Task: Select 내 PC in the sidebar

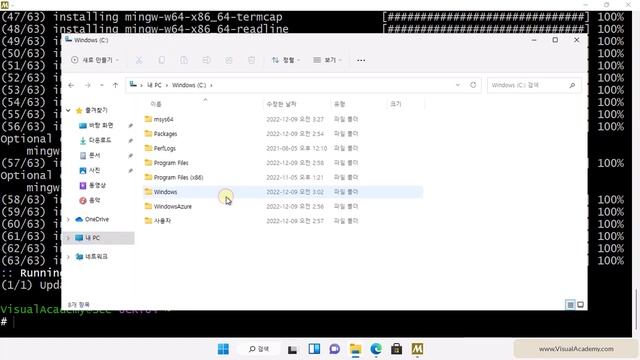Action: tap(92, 238)
